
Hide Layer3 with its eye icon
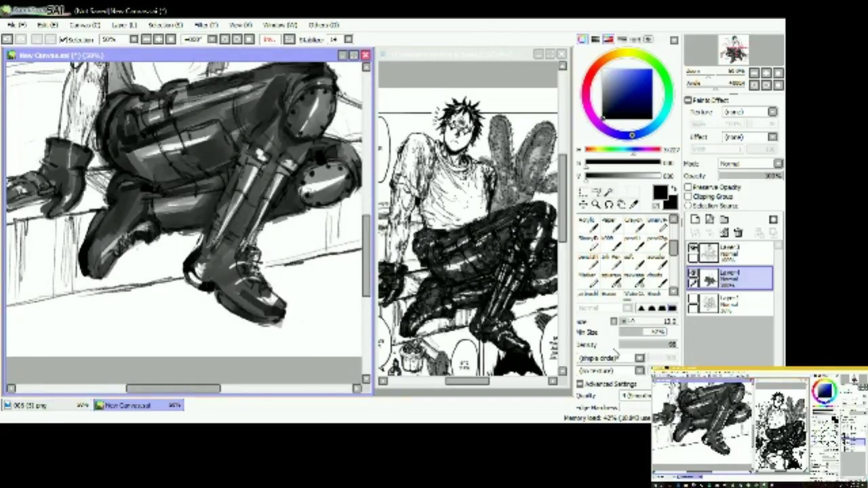(692, 249)
